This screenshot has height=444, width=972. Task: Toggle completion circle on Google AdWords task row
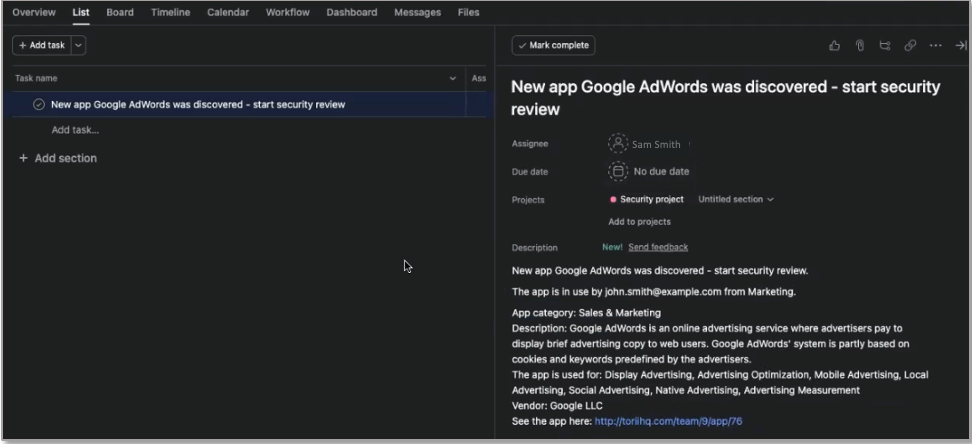click(38, 104)
